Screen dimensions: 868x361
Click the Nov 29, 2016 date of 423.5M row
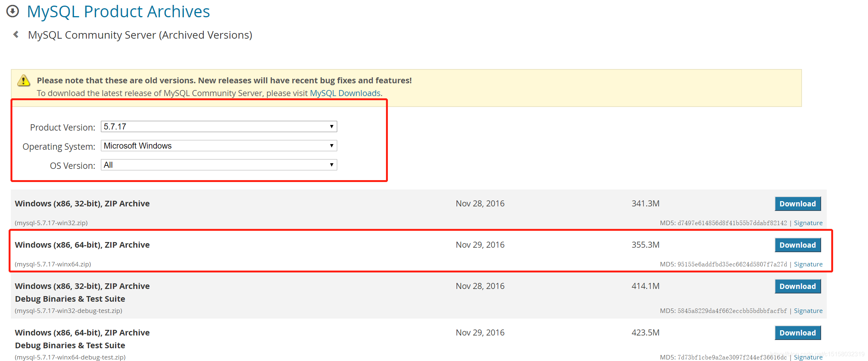(480, 332)
